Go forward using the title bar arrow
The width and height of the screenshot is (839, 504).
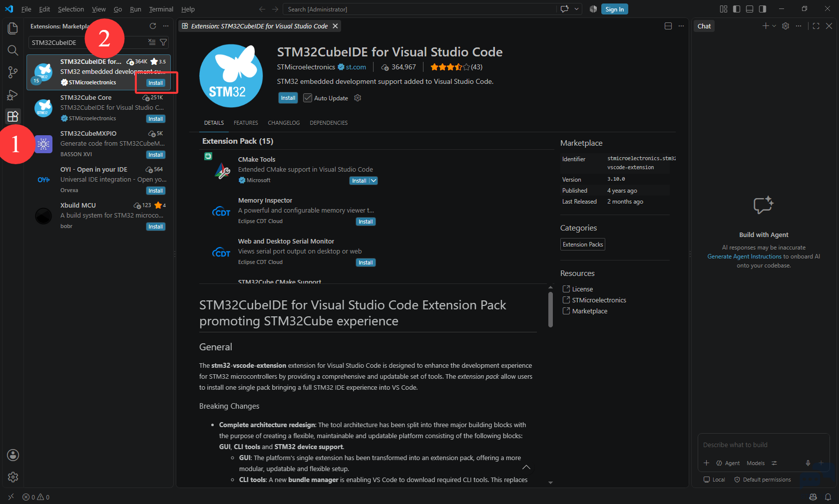[275, 9]
